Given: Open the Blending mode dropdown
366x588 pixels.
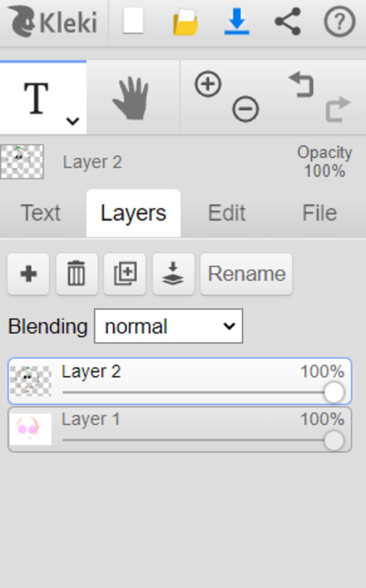Looking at the screenshot, I should coord(168,326).
